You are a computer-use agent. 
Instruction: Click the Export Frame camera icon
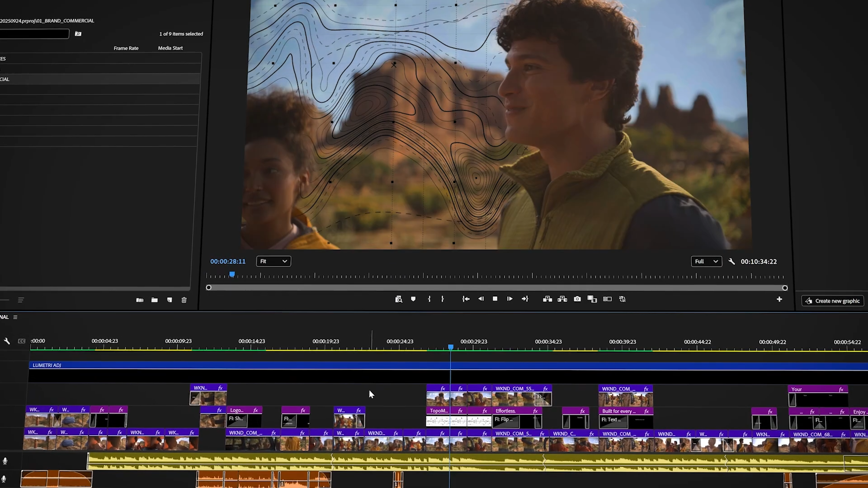click(x=577, y=299)
